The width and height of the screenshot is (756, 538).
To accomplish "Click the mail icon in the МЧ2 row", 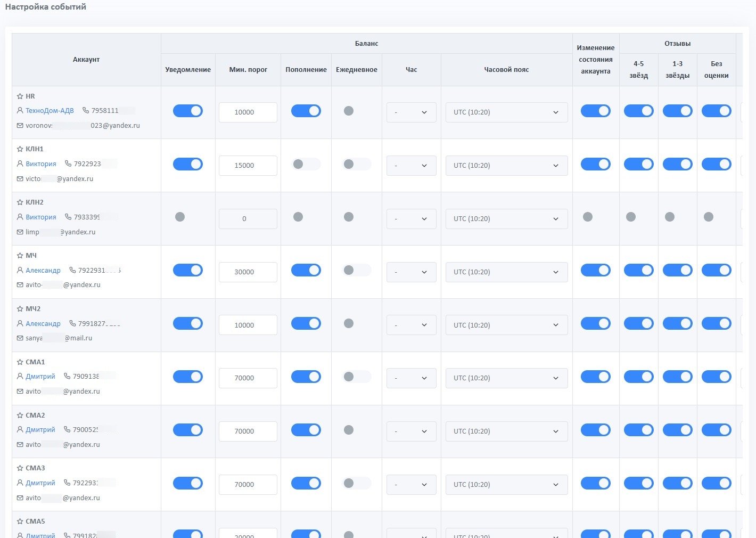I will [x=20, y=338].
